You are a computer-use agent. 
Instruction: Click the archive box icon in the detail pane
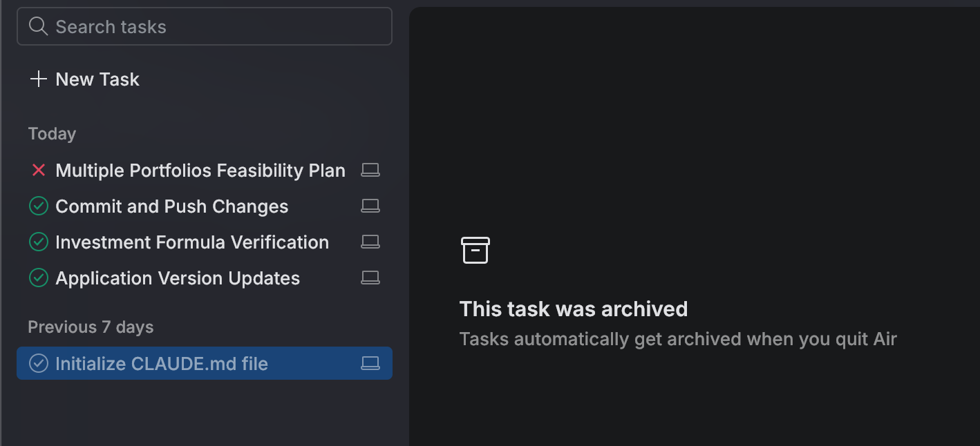pyautogui.click(x=475, y=251)
